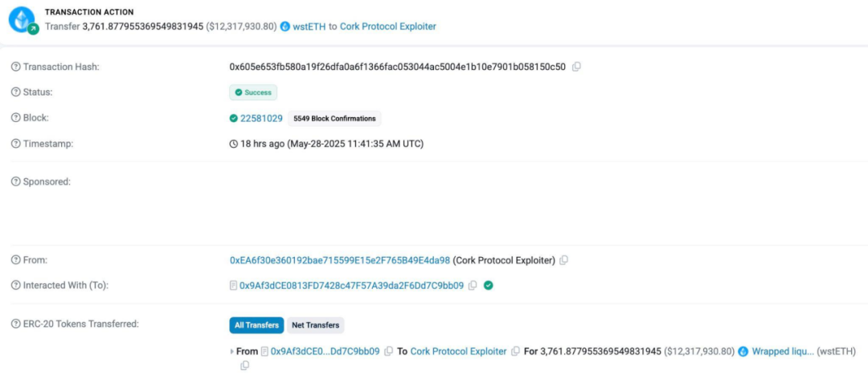The height and width of the screenshot is (379, 868).
Task: Copy the Cork Protocol Exploiter transfer recipient
Action: point(515,352)
